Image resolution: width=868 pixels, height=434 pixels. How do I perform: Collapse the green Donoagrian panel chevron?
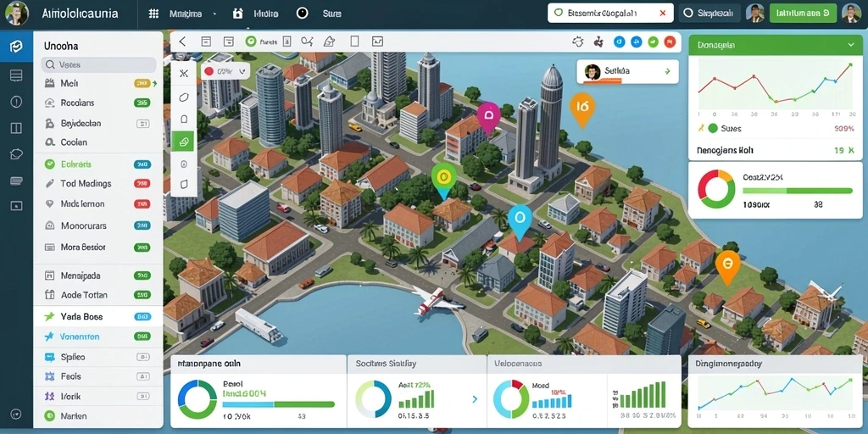coord(851,45)
